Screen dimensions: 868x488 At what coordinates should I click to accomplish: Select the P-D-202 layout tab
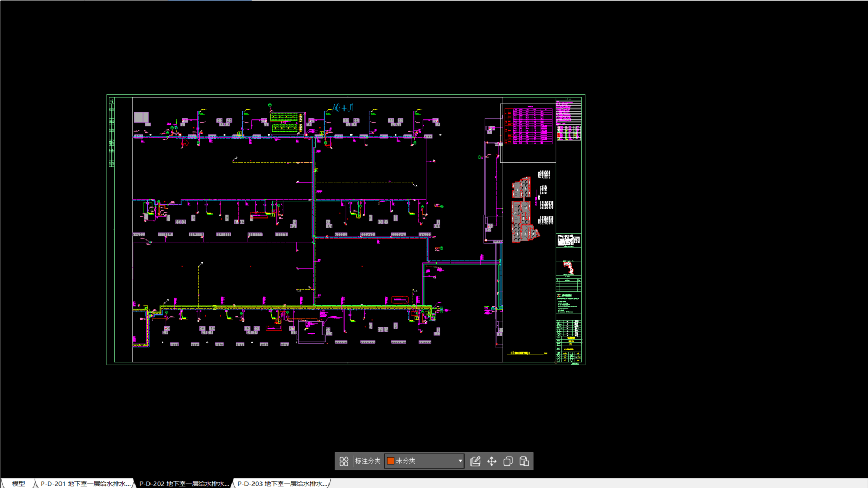(x=184, y=484)
